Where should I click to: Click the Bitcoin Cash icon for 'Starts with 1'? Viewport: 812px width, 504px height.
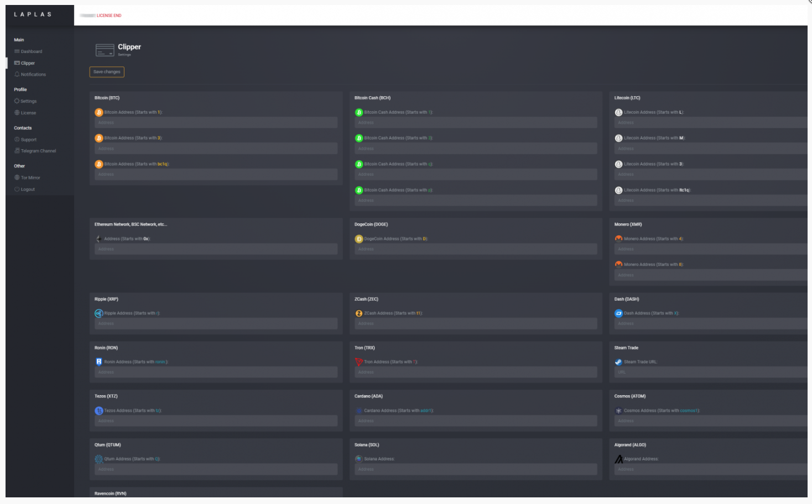pyautogui.click(x=359, y=112)
